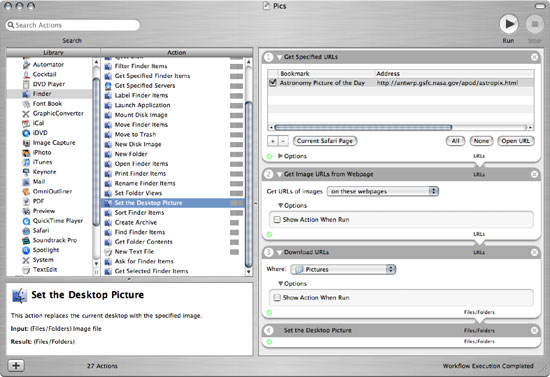Run the workflow with the Run button
550x377 pixels.
(x=509, y=24)
